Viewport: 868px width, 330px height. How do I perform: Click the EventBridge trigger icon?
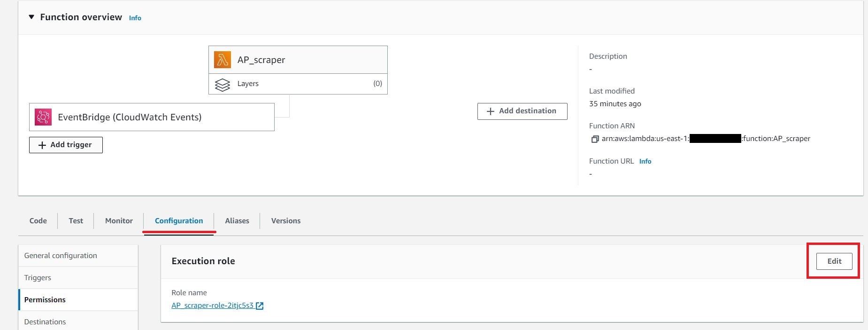43,117
